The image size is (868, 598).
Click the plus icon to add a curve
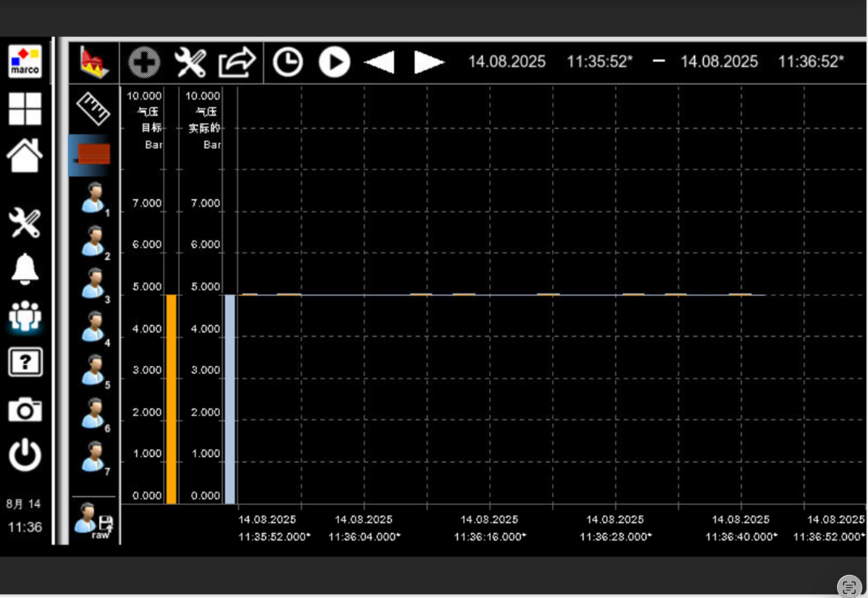(x=144, y=62)
